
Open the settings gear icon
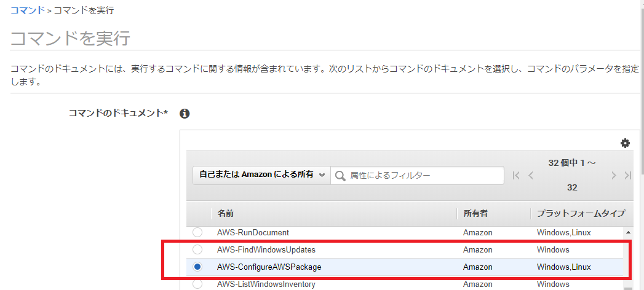625,143
